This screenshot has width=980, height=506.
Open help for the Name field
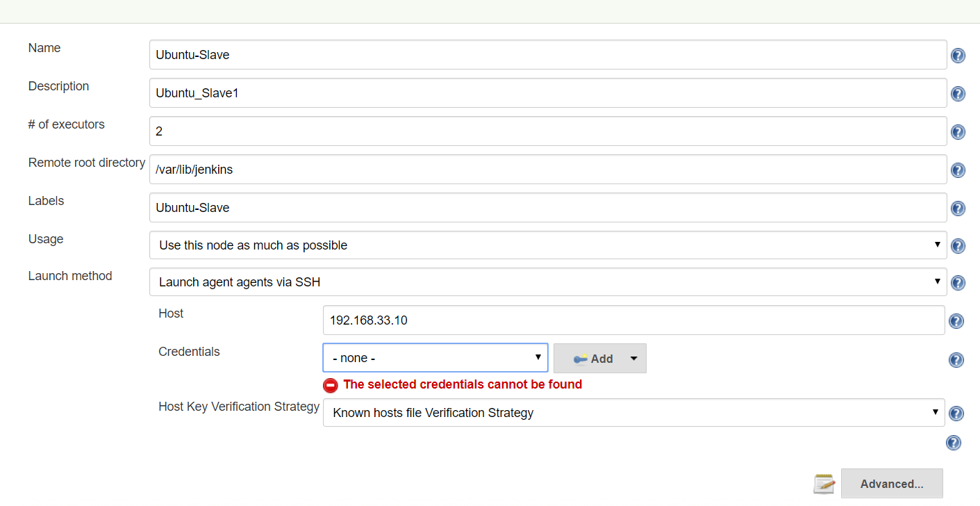coord(958,56)
